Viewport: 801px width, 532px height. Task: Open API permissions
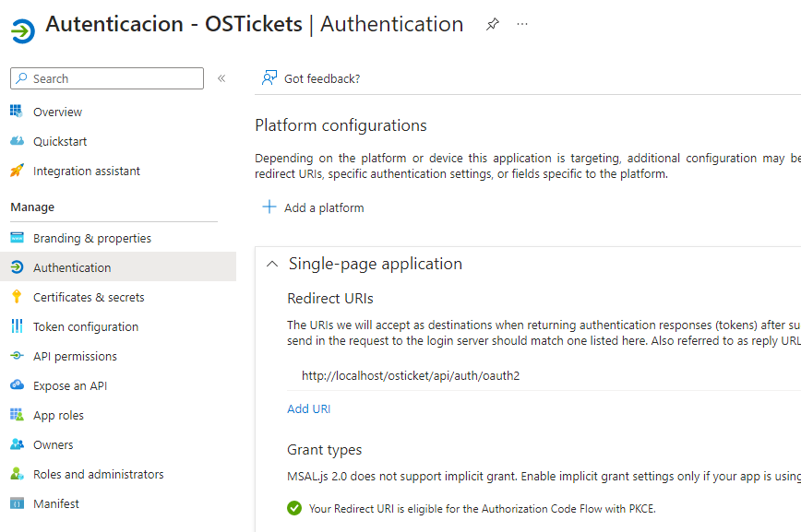coord(75,357)
